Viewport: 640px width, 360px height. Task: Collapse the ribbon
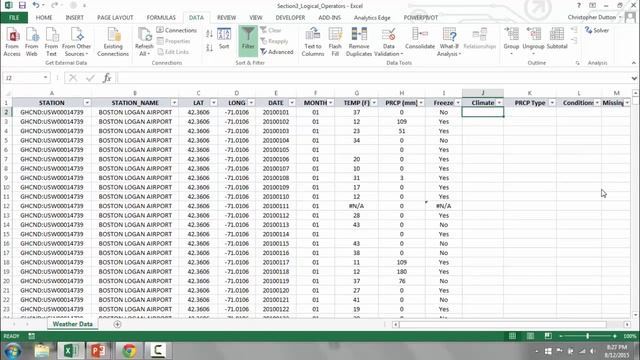tap(633, 63)
